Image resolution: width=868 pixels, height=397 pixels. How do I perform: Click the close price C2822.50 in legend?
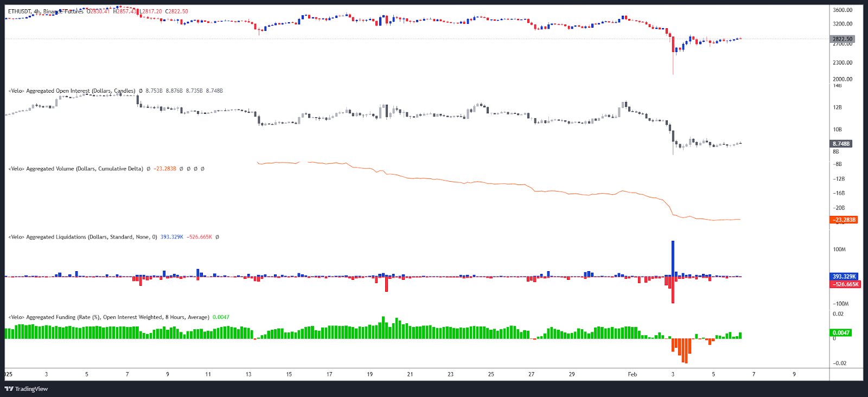tap(177, 11)
